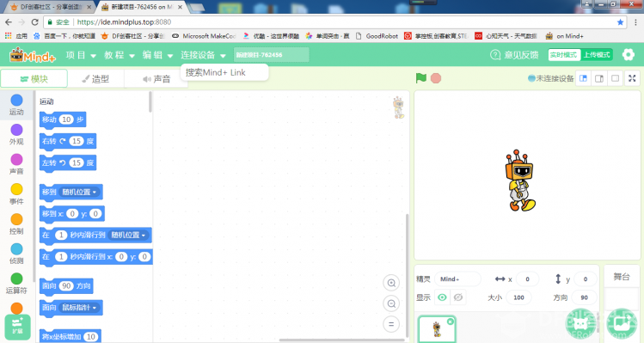
Task: Open the 扩展 extensions button
Action: tap(17, 327)
